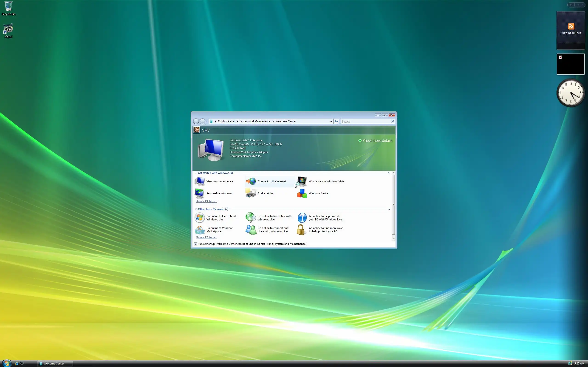588x367 pixels.
Task: Click the View headlines RSS gadget icon
Action: [571, 26]
